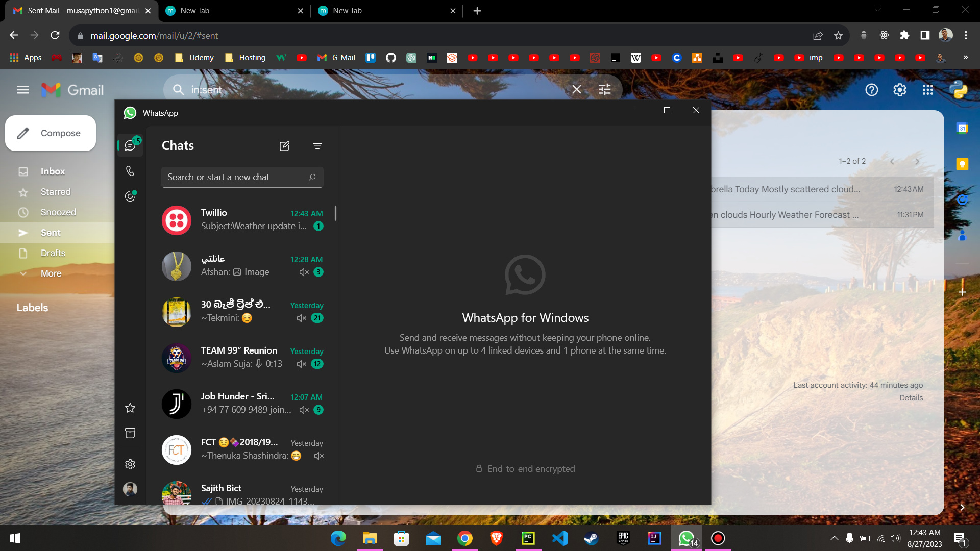Click the Compose button in Gmail
980x551 pixels.
pos(50,133)
